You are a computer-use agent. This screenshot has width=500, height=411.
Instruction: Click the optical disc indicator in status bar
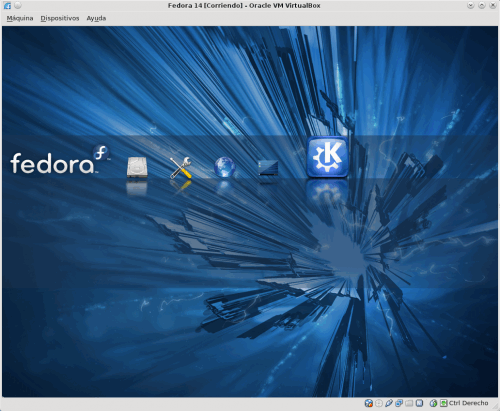[x=379, y=403]
